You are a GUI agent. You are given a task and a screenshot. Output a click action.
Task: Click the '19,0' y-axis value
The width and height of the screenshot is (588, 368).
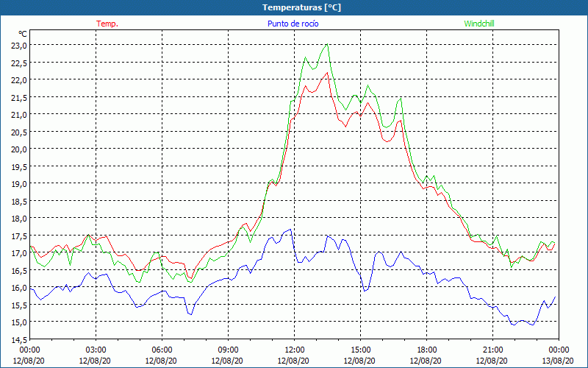19,183
